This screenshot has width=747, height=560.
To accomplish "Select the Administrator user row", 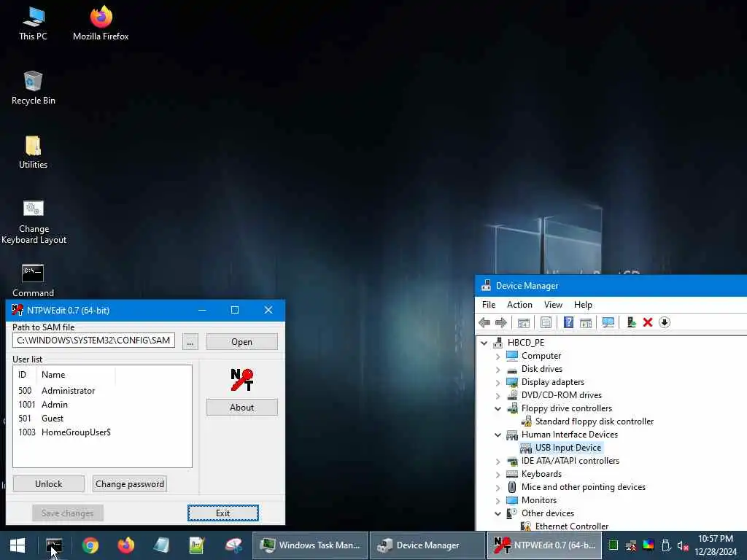I will [102, 391].
